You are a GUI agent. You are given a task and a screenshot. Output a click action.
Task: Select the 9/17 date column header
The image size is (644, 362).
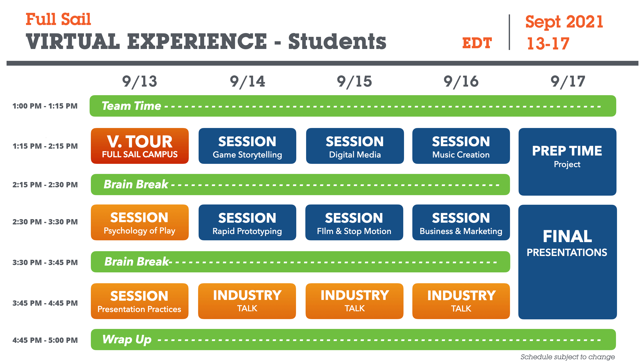pyautogui.click(x=568, y=82)
